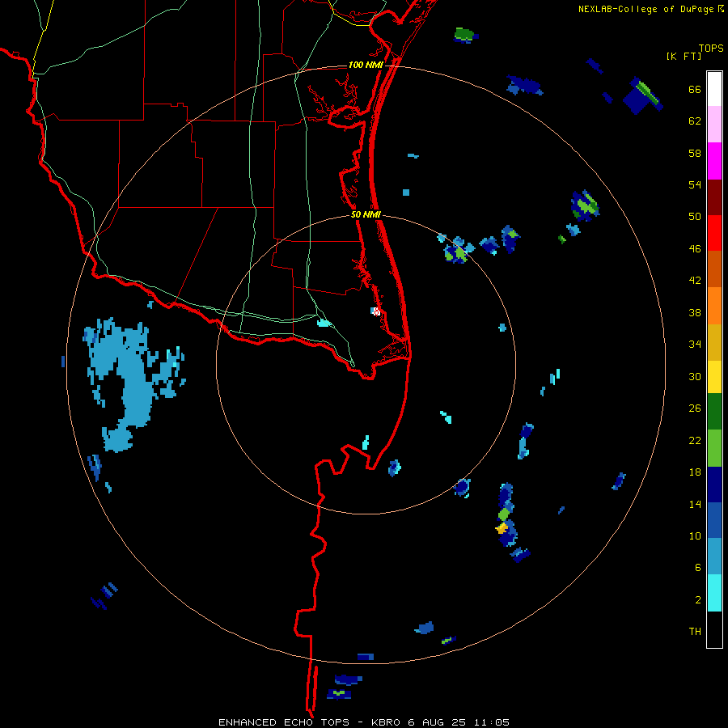
Task: Click the legend value '42'
Action: tap(695, 281)
